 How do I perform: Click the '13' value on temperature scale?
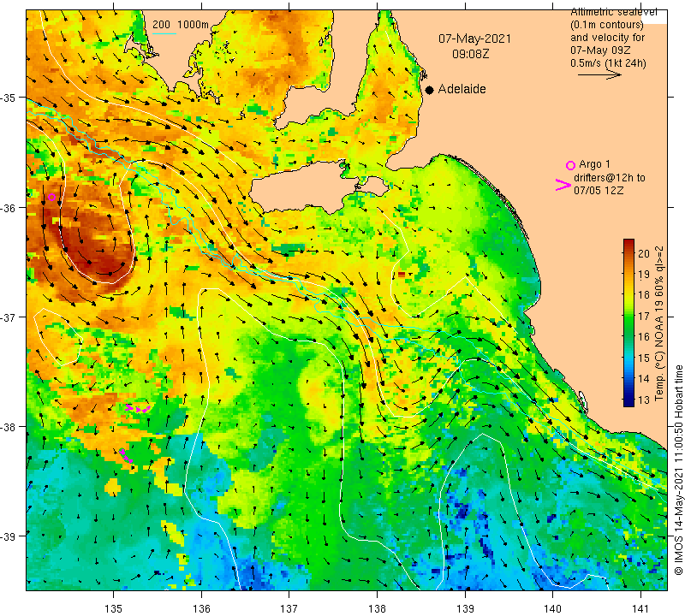(644, 400)
